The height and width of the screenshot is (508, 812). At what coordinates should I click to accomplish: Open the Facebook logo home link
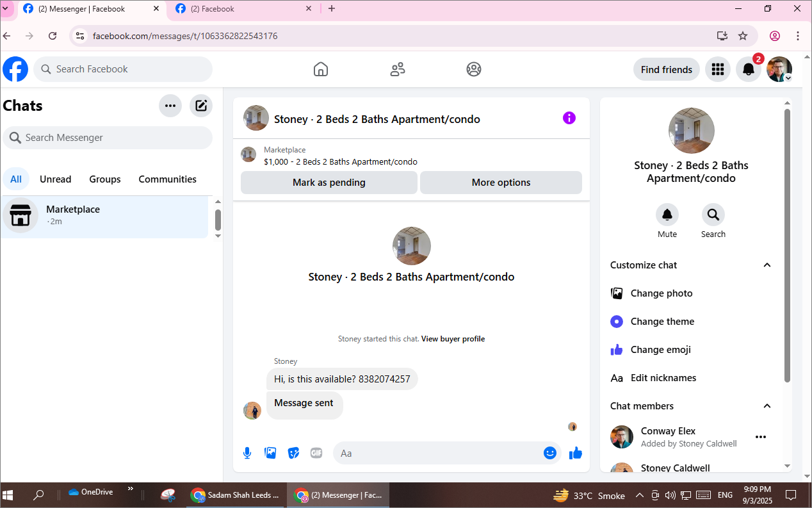(x=15, y=69)
